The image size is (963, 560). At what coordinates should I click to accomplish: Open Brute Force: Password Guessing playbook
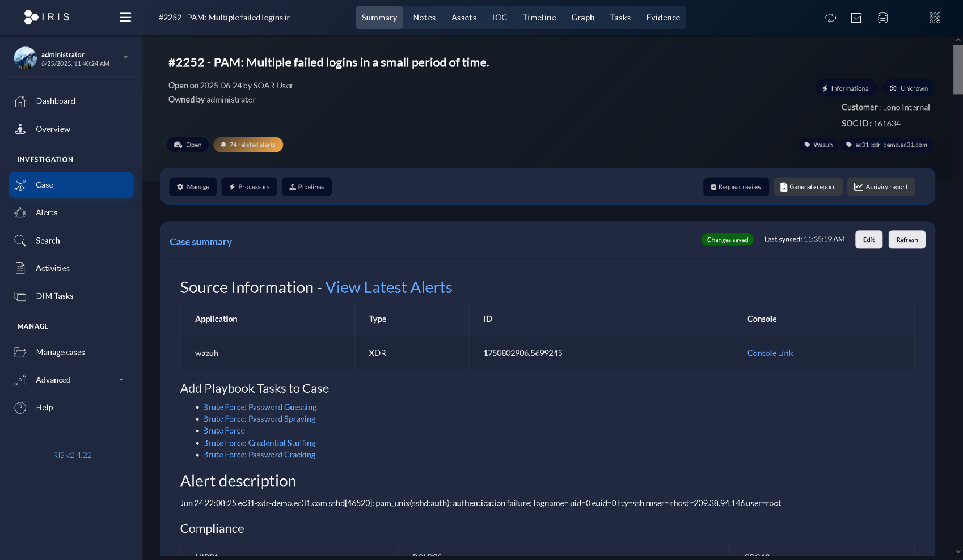click(x=260, y=408)
